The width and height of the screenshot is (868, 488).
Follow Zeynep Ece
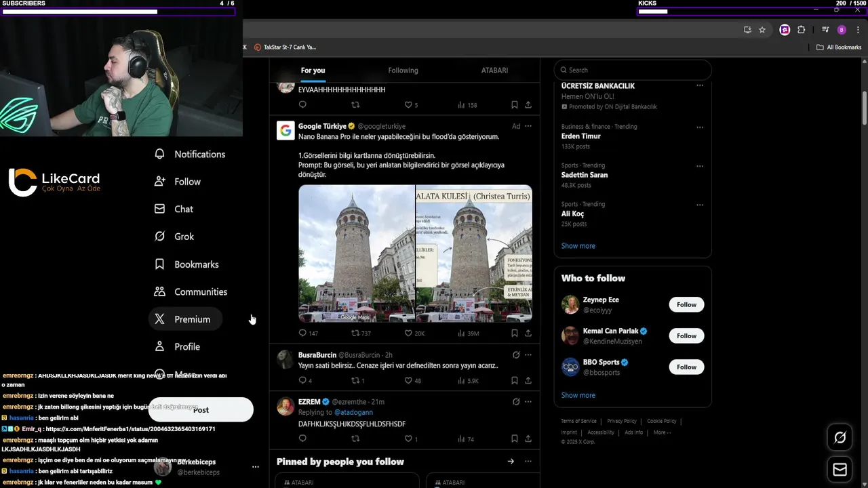(x=686, y=304)
